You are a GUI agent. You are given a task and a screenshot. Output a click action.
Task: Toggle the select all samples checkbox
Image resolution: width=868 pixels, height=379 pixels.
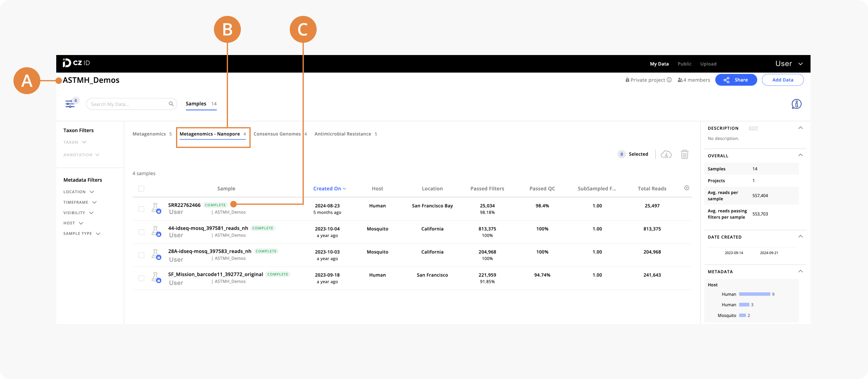click(x=141, y=189)
